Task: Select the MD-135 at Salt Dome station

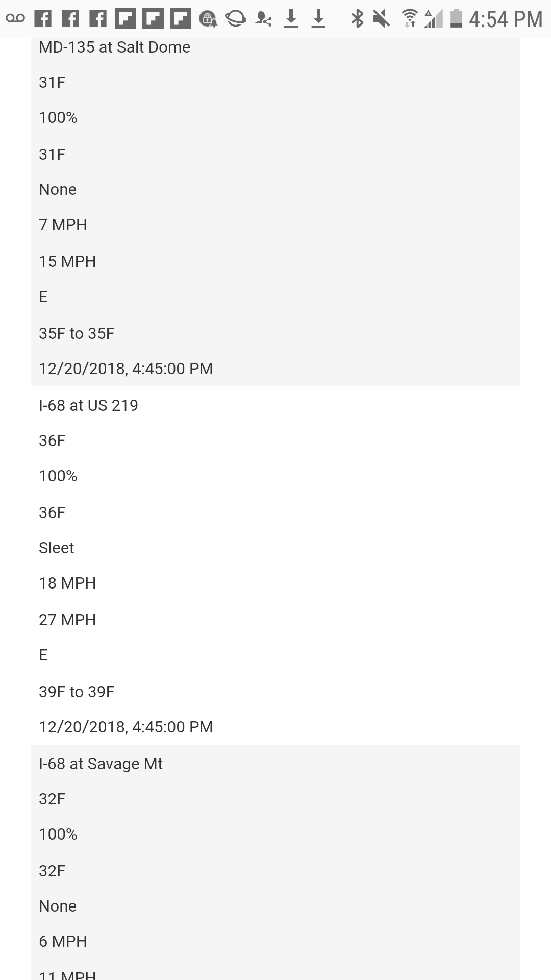Action: [114, 47]
